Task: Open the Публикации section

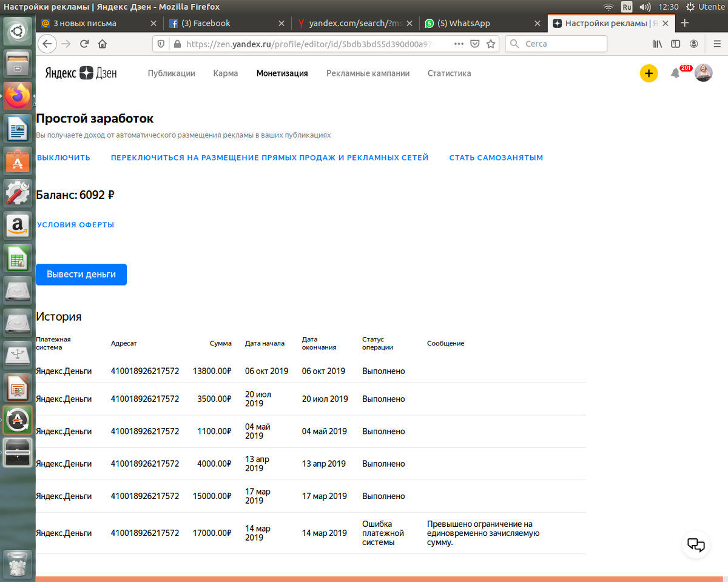Action: 172,73
